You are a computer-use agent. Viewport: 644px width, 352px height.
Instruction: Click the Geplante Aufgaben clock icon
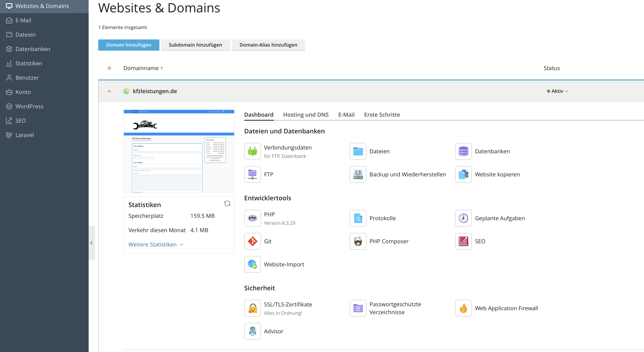pos(463,218)
